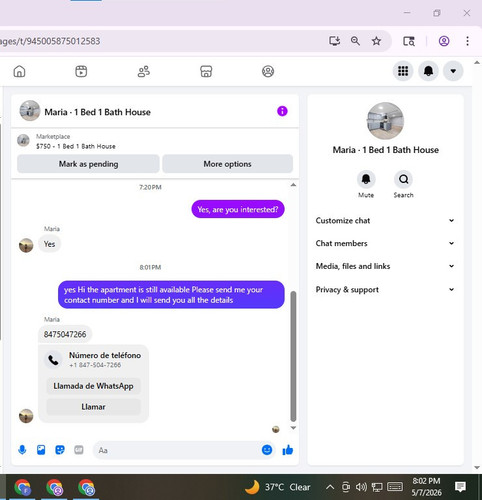Open the Chrome three-dot menu

(467, 41)
